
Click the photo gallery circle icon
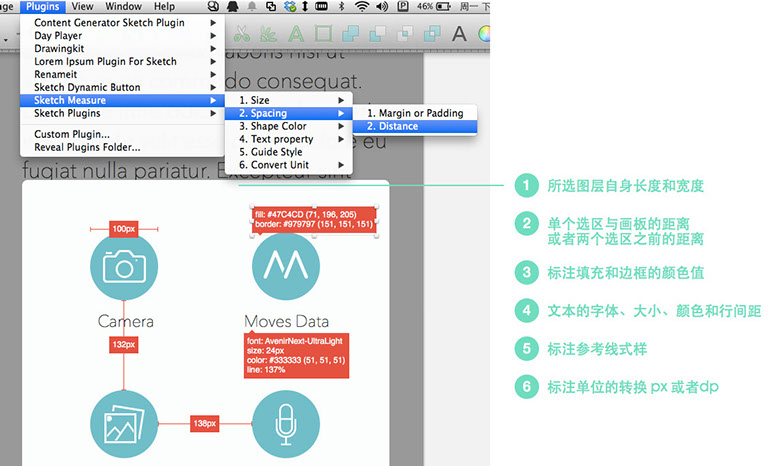(x=124, y=424)
